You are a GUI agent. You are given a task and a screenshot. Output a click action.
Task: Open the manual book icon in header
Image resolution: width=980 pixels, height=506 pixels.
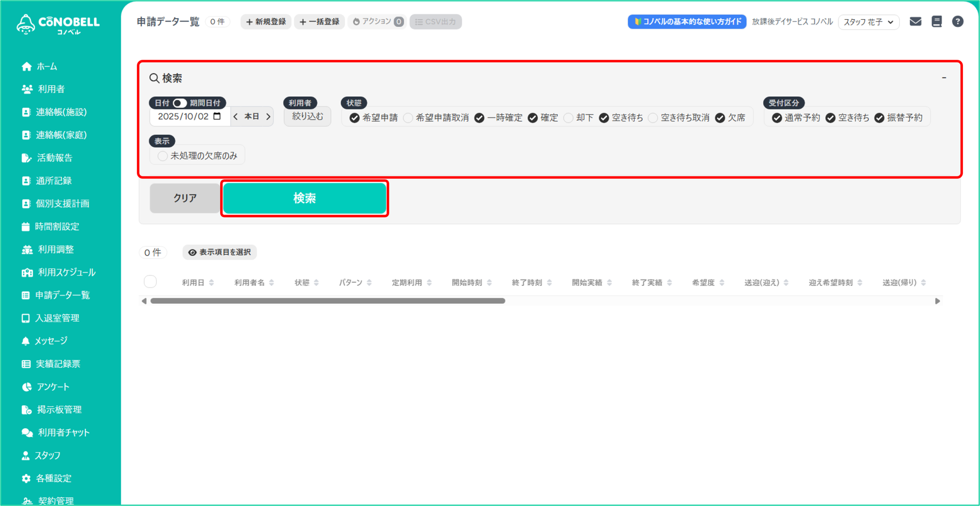pos(936,21)
